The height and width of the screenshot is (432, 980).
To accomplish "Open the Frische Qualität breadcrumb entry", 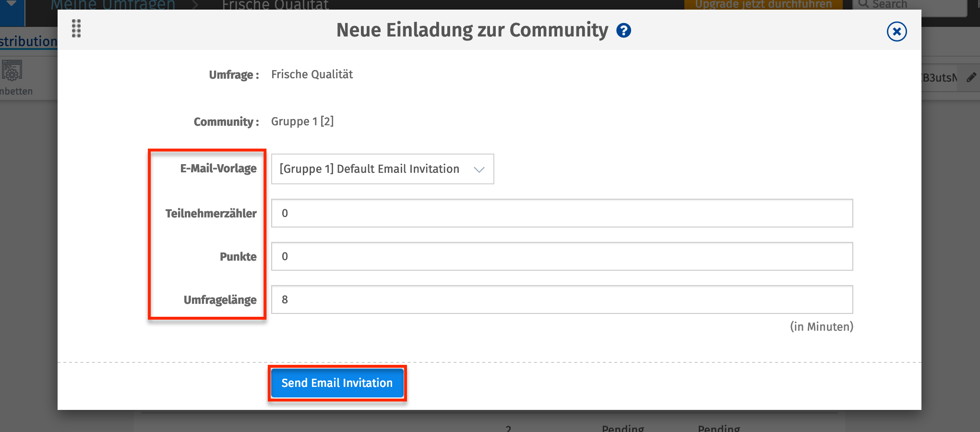I will [275, 5].
